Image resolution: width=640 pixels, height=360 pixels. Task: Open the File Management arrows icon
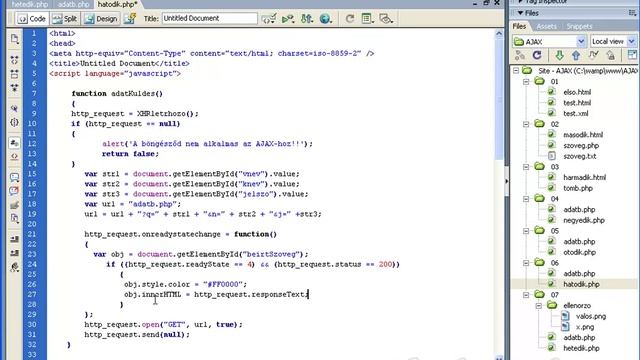307,18
